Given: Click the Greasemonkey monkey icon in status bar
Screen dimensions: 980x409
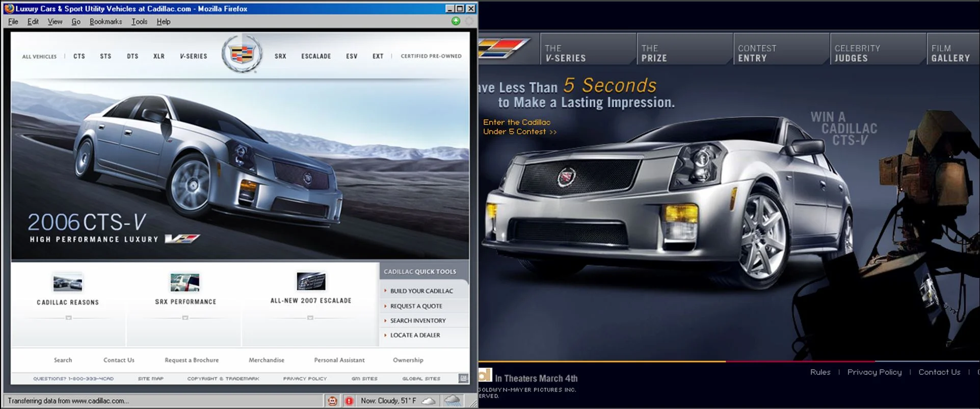Looking at the screenshot, I should [332, 401].
